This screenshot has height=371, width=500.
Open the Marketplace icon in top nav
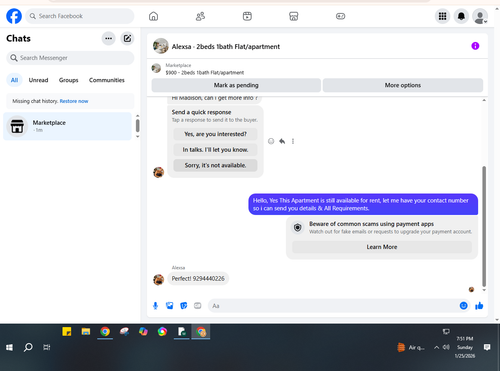pos(294,16)
